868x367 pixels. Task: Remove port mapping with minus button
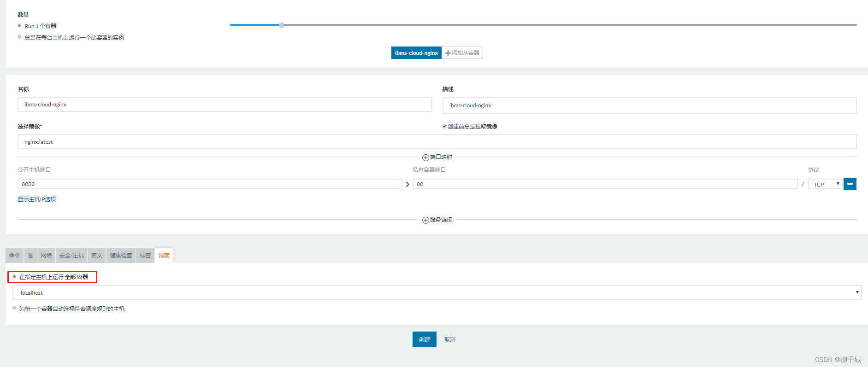(x=850, y=184)
